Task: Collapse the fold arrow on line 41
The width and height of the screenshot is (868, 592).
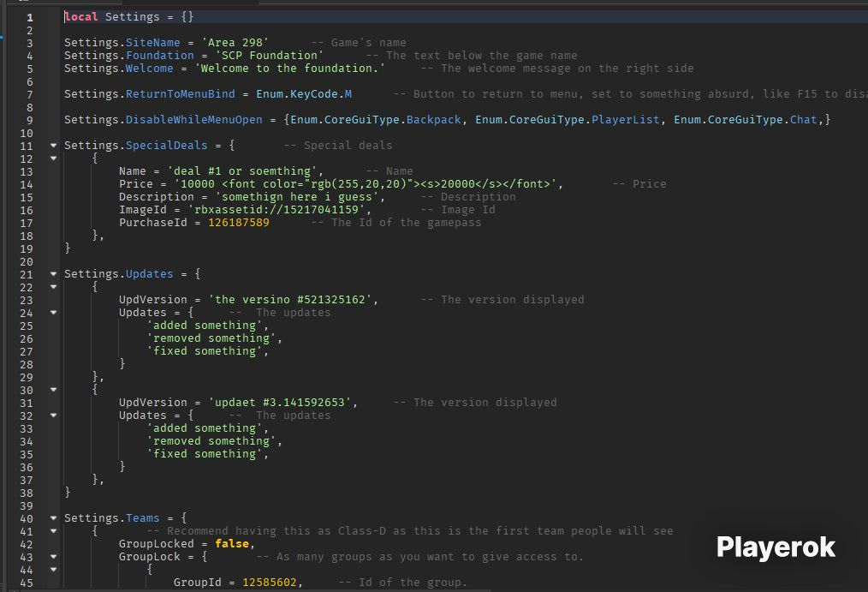Action: tap(54, 531)
